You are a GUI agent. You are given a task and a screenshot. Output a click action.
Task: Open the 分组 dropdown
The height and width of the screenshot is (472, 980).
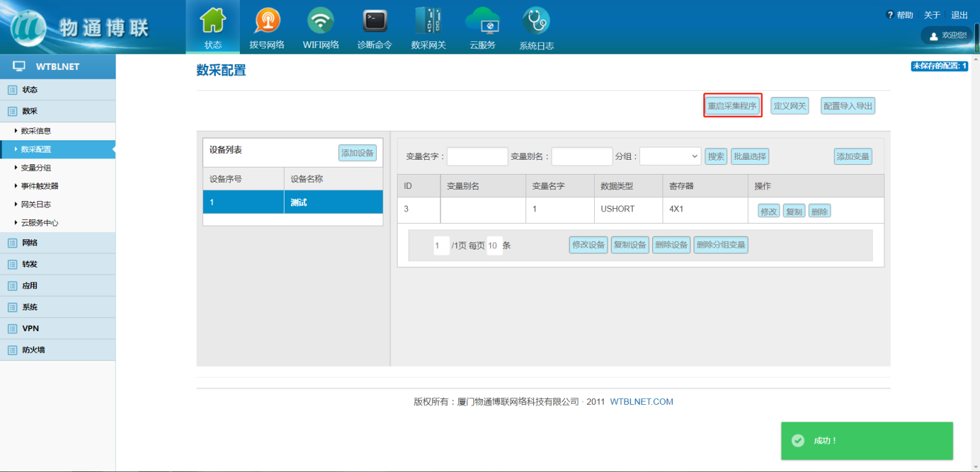tap(670, 156)
